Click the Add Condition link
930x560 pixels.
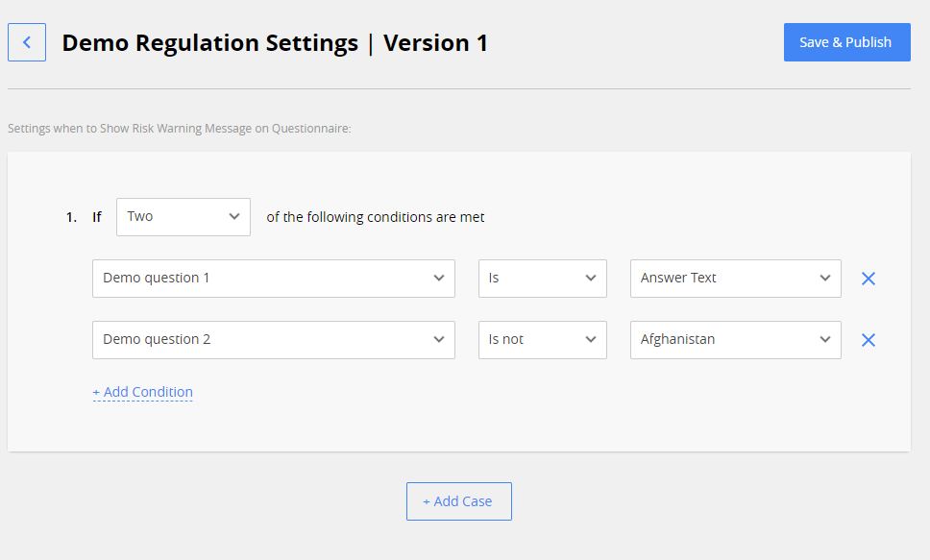(142, 391)
